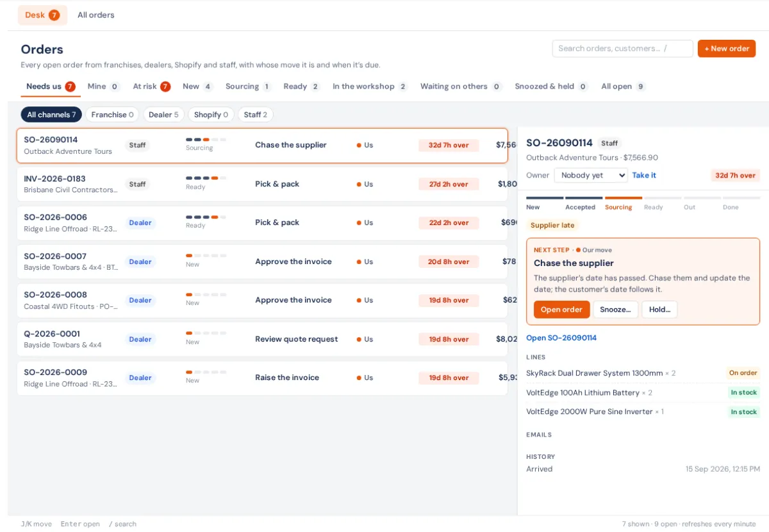Show the All open tab
Viewport: 769px width, 532px height.
point(623,87)
